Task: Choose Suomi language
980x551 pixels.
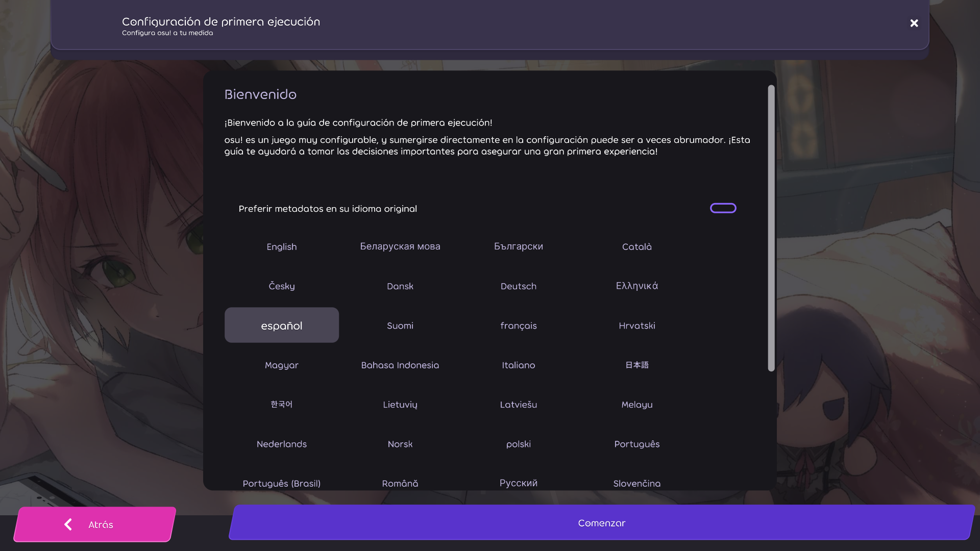Action: coord(400,325)
